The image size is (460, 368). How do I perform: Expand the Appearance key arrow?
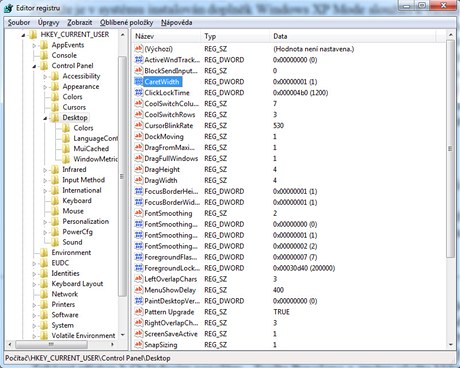pyautogui.click(x=45, y=87)
